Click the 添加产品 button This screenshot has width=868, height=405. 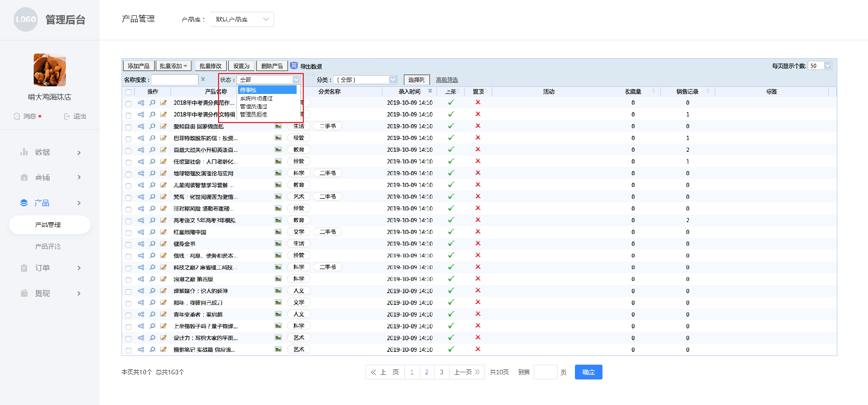[138, 66]
